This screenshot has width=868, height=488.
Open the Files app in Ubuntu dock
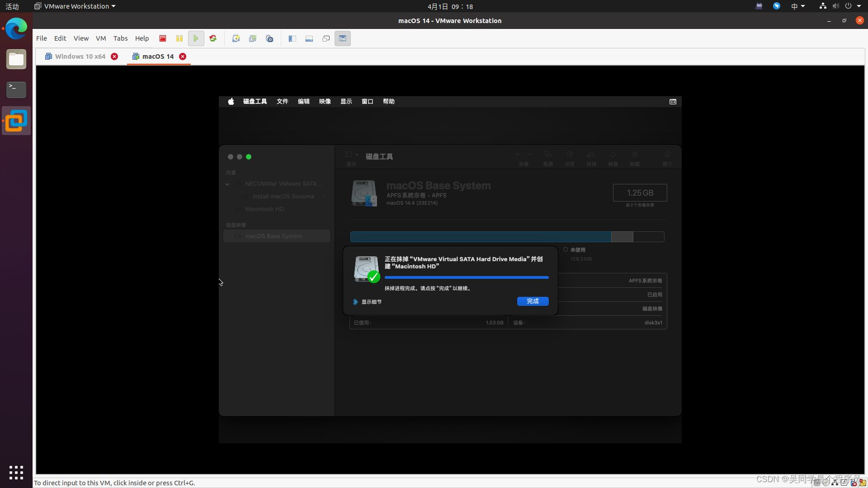click(x=16, y=60)
